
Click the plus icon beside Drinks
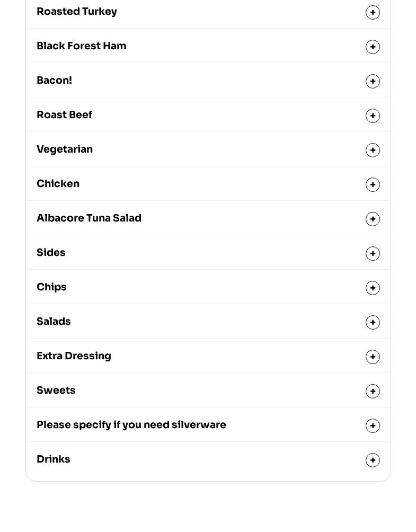point(373,460)
